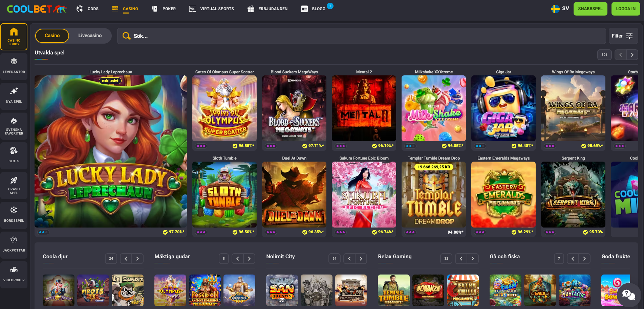The height and width of the screenshot is (309, 644).
Task: Open Jackpottar sidebar category
Action: click(14, 245)
